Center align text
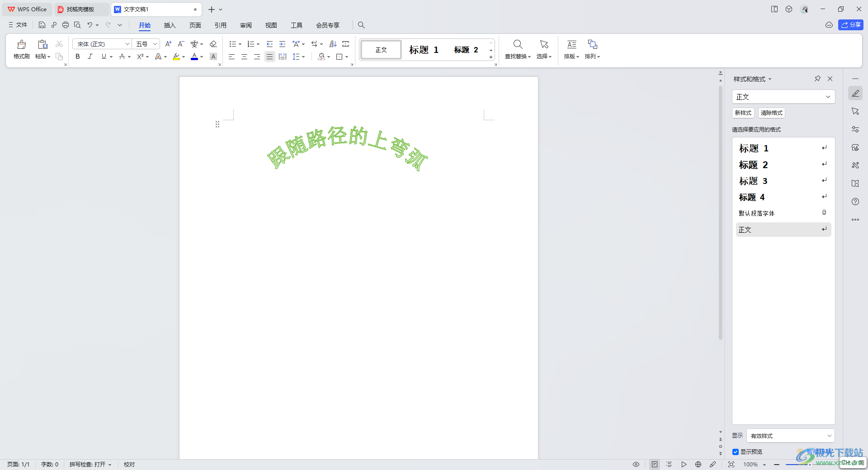The width and height of the screenshot is (868, 470). point(244,56)
